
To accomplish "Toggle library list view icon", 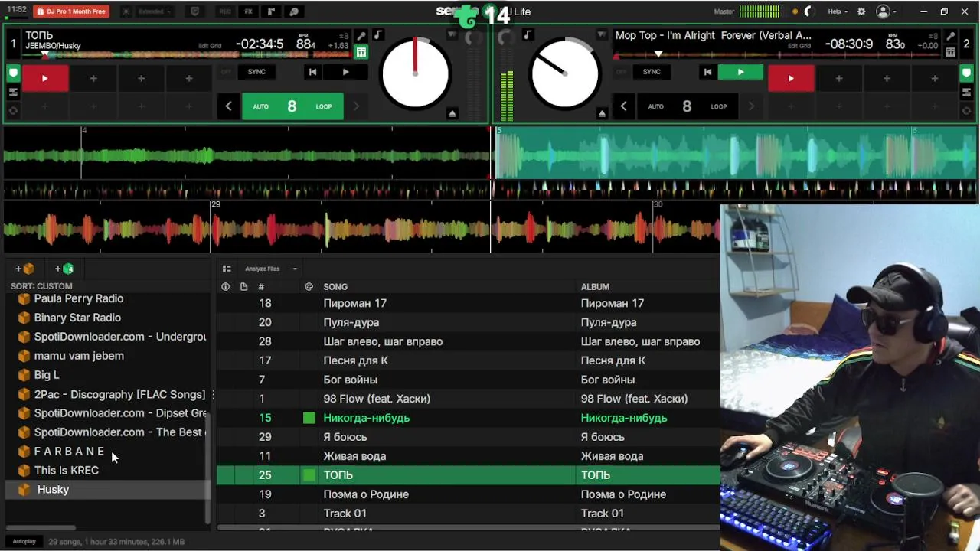I will tap(227, 269).
